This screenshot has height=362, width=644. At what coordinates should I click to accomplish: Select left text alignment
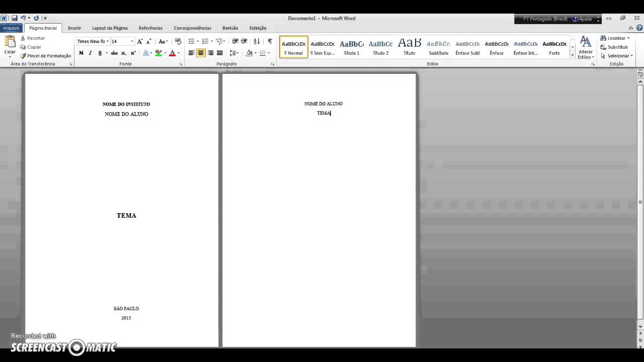pos(191,53)
